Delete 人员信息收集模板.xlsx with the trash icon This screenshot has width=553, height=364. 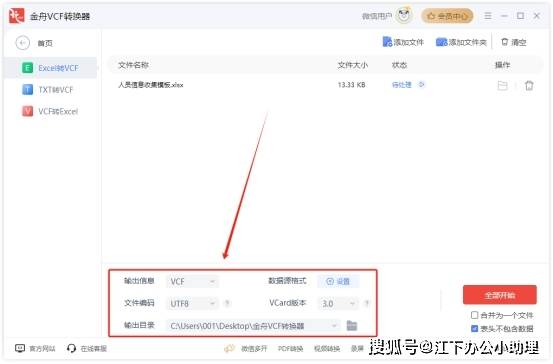529,85
